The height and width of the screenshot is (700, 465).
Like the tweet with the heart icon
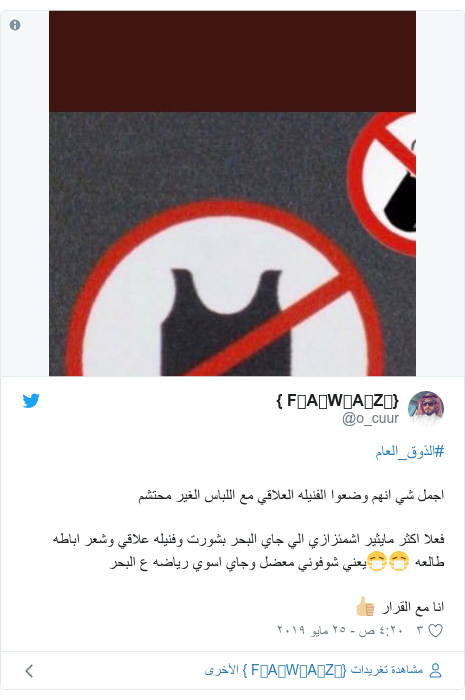[x=435, y=630]
